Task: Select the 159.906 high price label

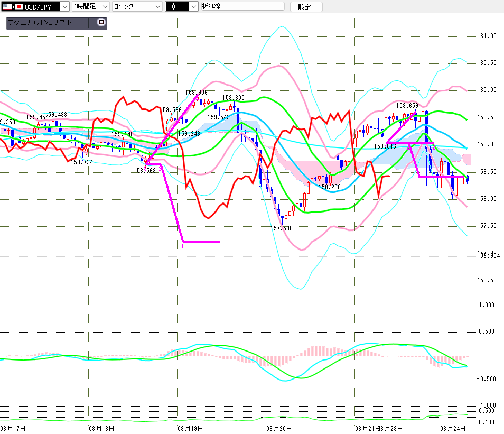Action: 196,92
